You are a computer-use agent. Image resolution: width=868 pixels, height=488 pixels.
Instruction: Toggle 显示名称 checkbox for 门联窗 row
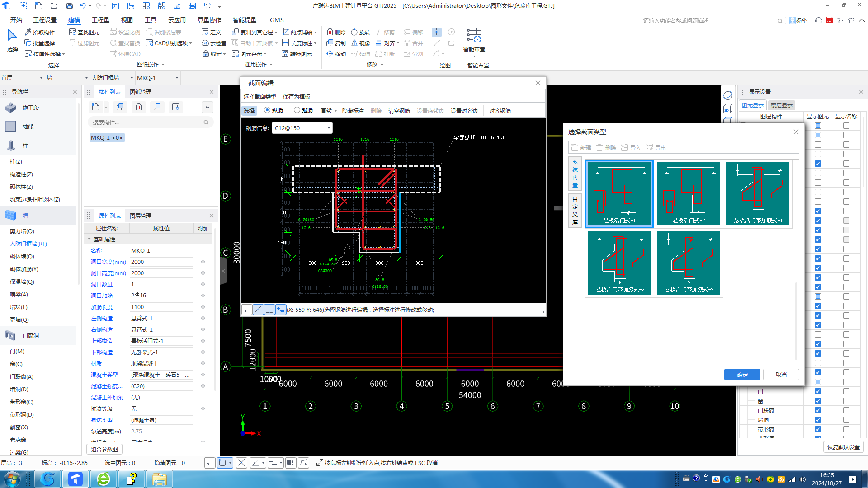coord(846,410)
